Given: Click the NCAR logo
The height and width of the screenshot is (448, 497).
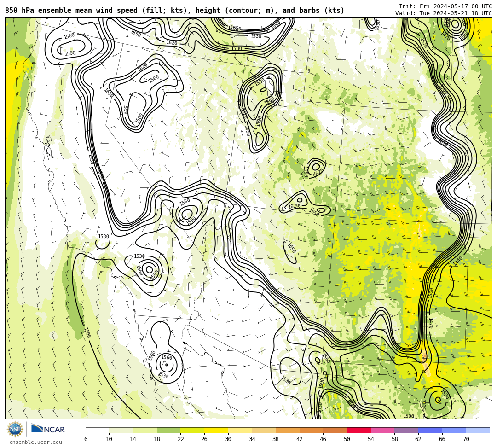Looking at the screenshot, I should [x=48, y=429].
